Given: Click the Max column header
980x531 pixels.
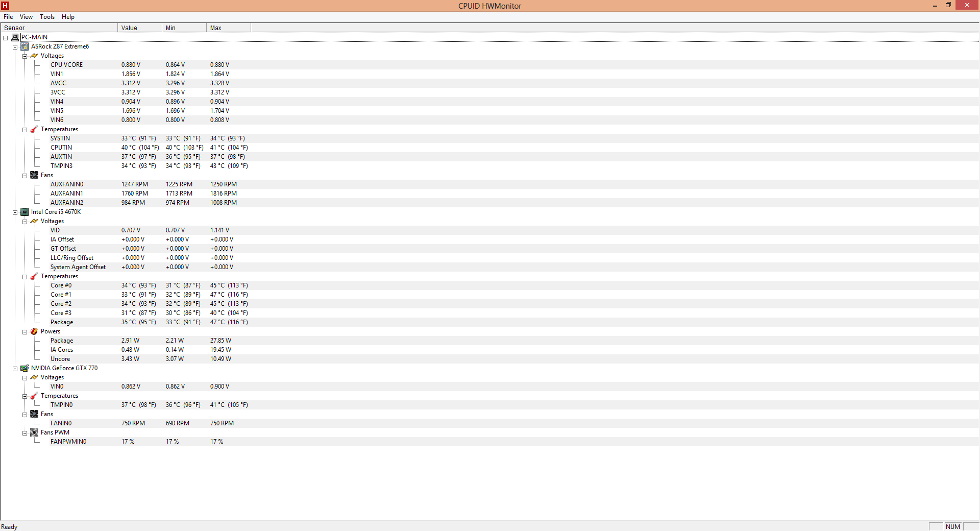Looking at the screenshot, I should [x=229, y=28].
